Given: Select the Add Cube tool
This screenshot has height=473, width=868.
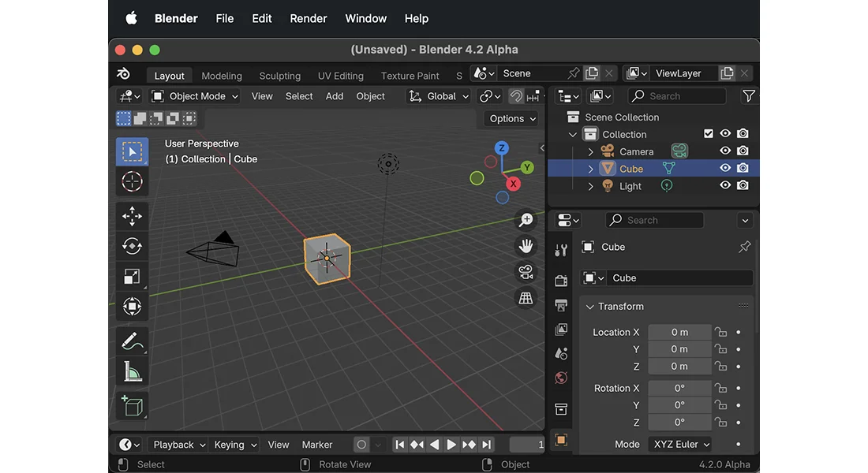Looking at the screenshot, I should [x=132, y=406].
